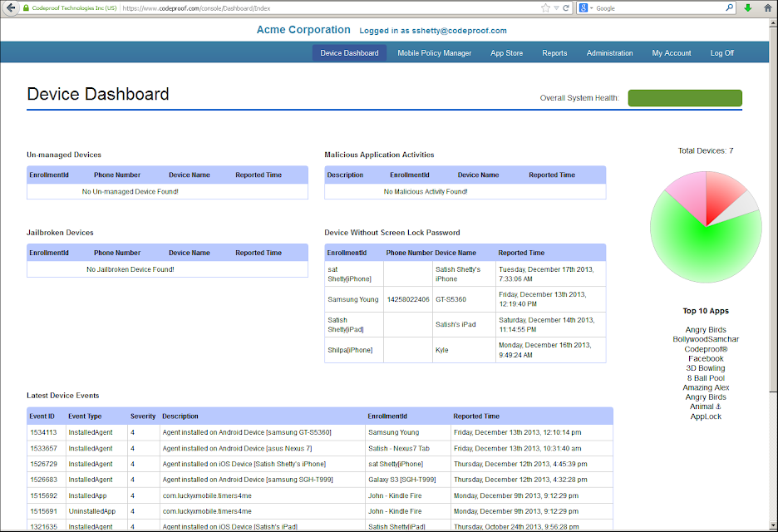The width and height of the screenshot is (778, 532).
Task: Click the vertical scrollbar thumb
Action: click(774, 209)
